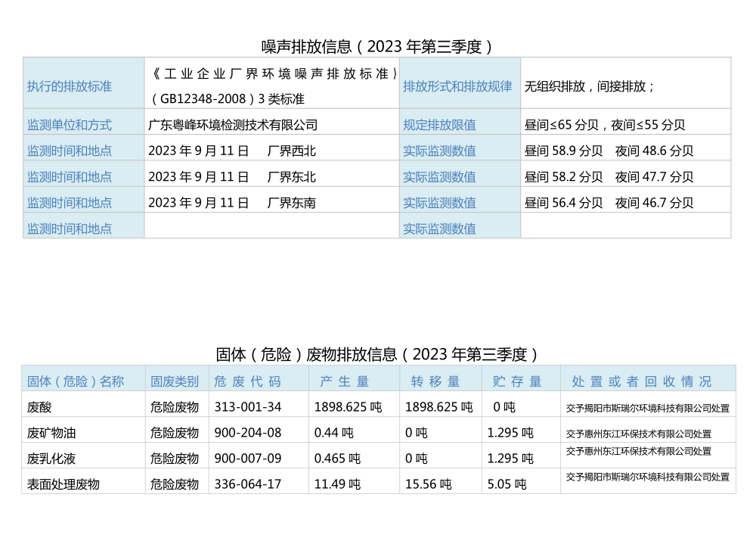The image size is (756, 538).
Task: Click the 15.56吨 transfer value
Action: [428, 484]
